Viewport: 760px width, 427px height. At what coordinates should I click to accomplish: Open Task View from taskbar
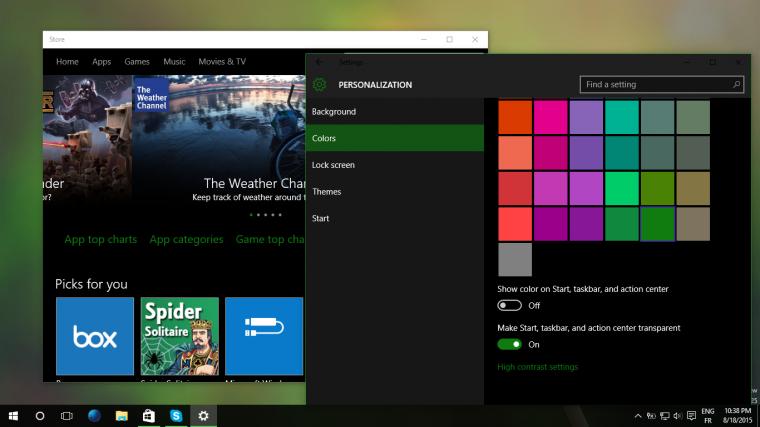click(66, 416)
